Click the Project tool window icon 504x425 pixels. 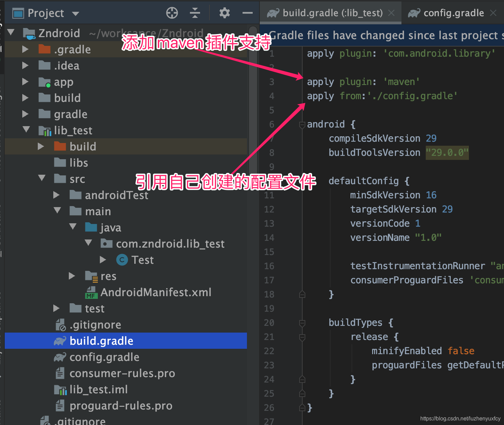click(18, 13)
